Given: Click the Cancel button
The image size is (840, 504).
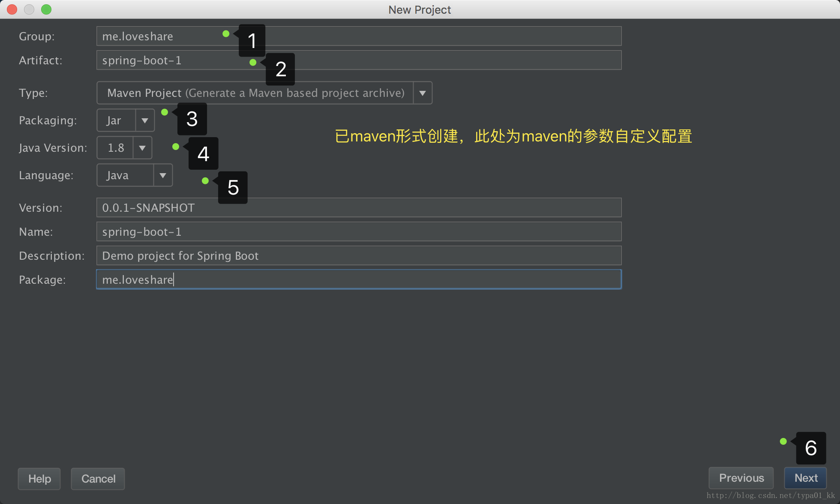Looking at the screenshot, I should pos(98,479).
